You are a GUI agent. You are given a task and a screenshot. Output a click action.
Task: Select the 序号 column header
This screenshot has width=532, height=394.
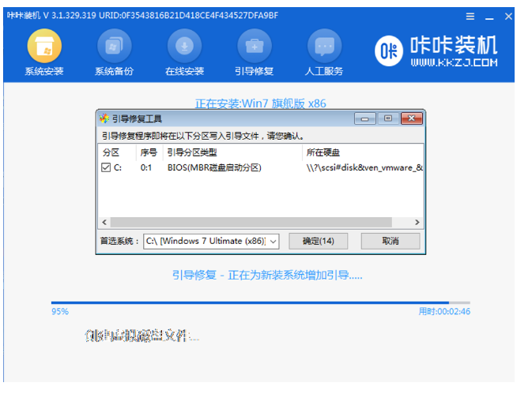tap(149, 152)
